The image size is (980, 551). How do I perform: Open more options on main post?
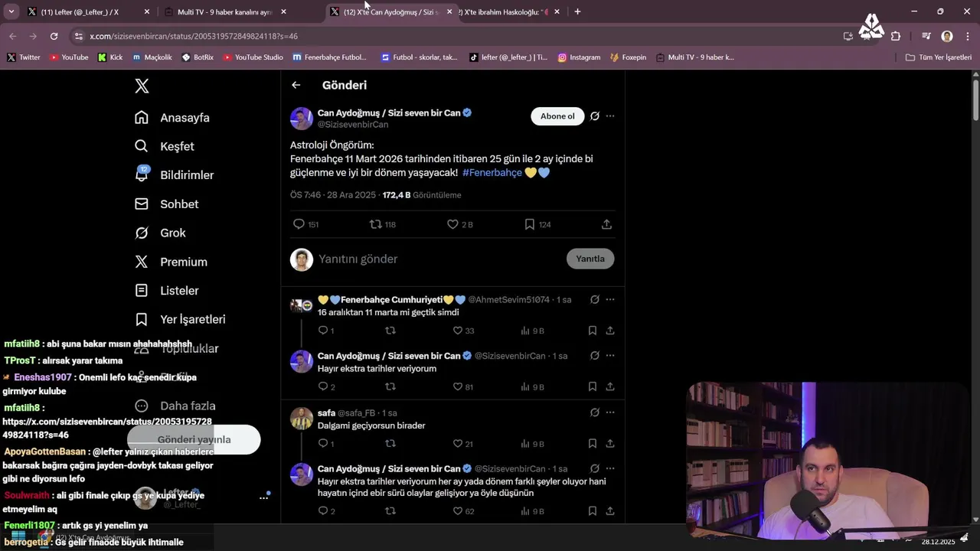point(610,116)
